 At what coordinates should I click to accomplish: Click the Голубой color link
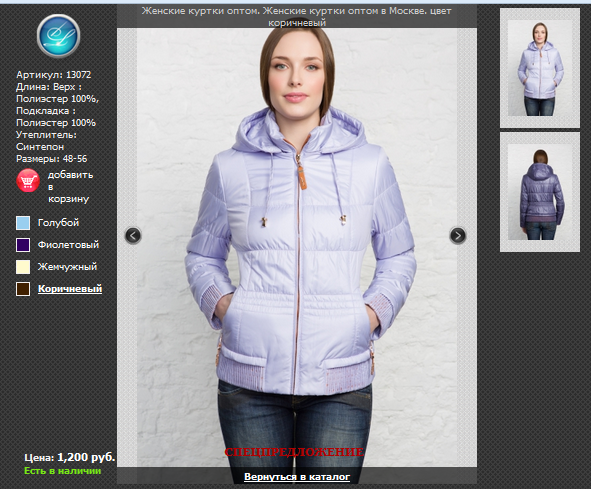tap(58, 223)
